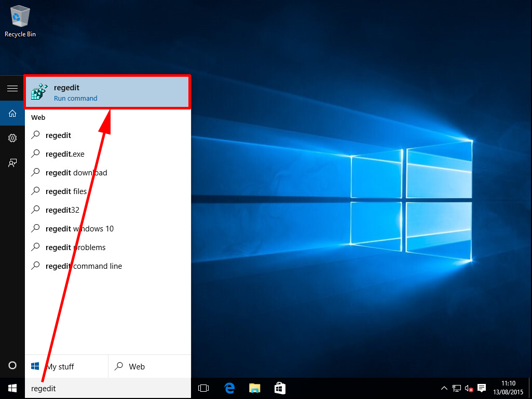Select web suggestion "regedit command line"
The width and height of the screenshot is (532, 399).
pyautogui.click(x=108, y=266)
